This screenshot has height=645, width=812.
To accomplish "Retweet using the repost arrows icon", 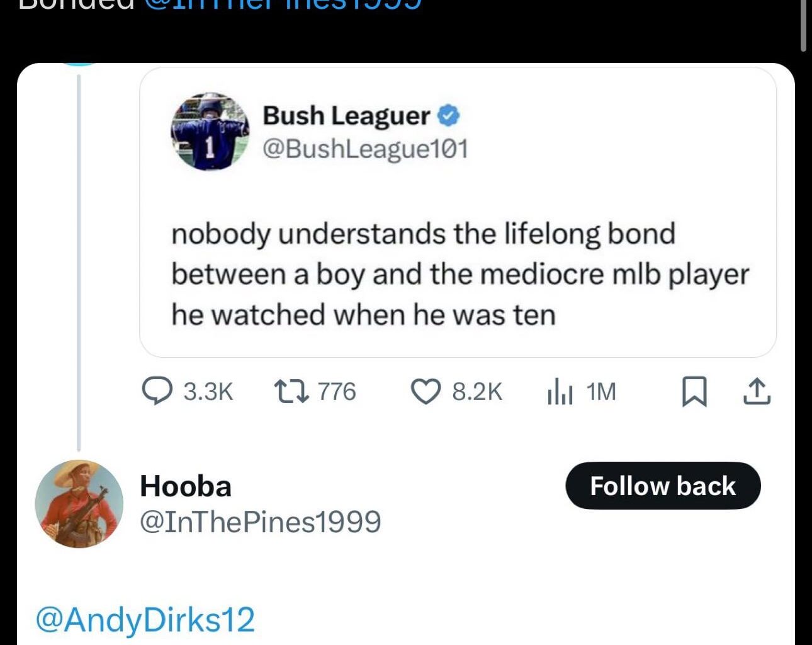I will click(x=292, y=391).
